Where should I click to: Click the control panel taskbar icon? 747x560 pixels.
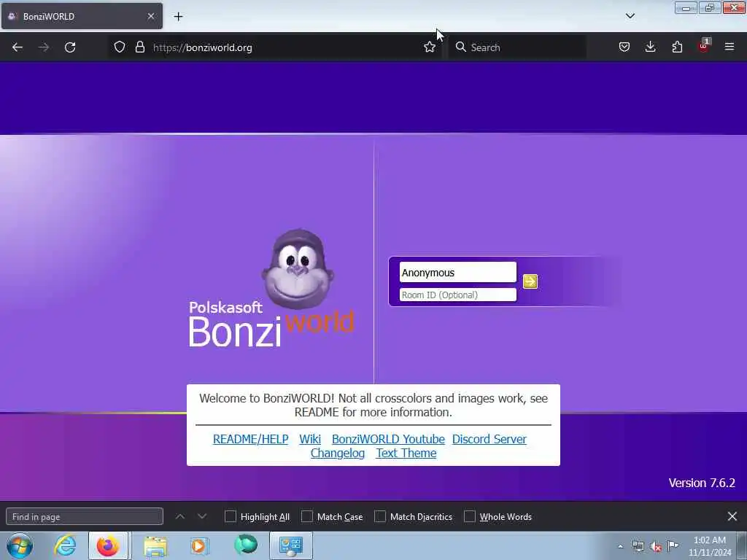coord(291,545)
